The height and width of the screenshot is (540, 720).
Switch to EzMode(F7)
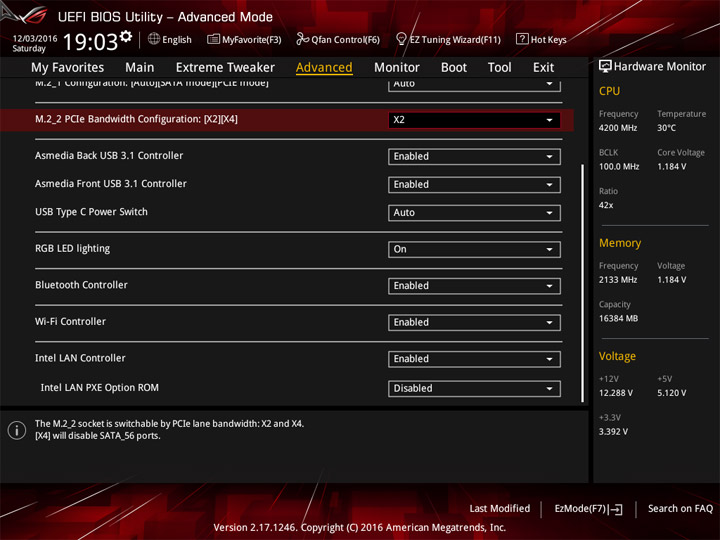588,509
